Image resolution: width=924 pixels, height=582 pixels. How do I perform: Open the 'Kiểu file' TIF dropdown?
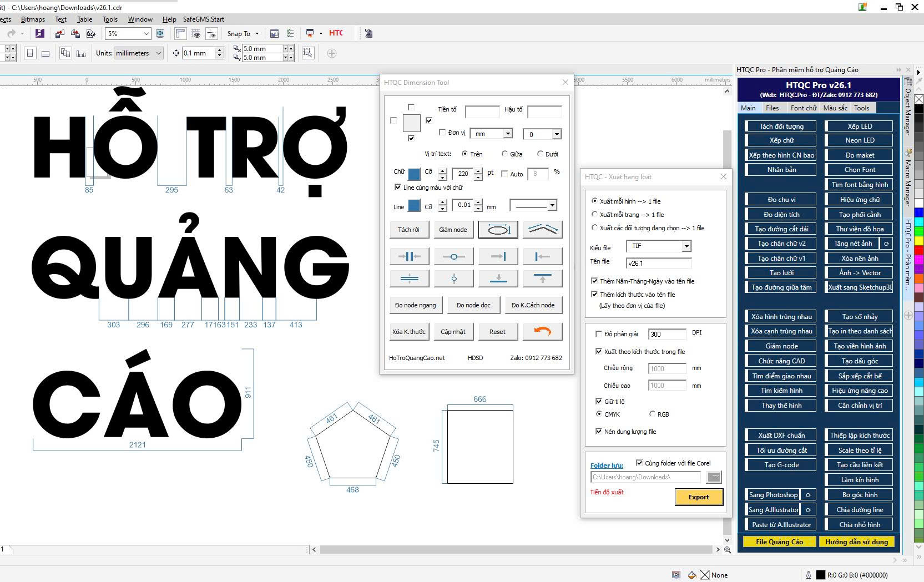point(686,246)
